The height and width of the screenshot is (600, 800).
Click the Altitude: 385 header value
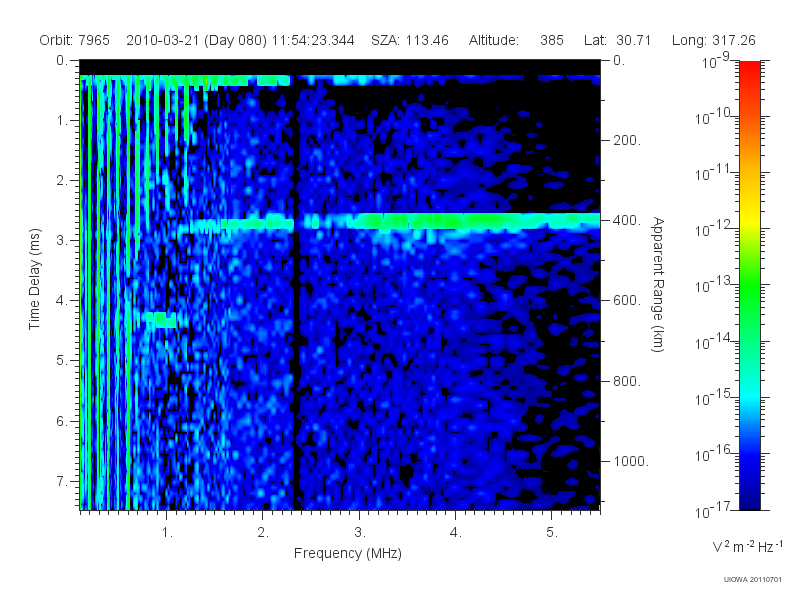[516, 40]
